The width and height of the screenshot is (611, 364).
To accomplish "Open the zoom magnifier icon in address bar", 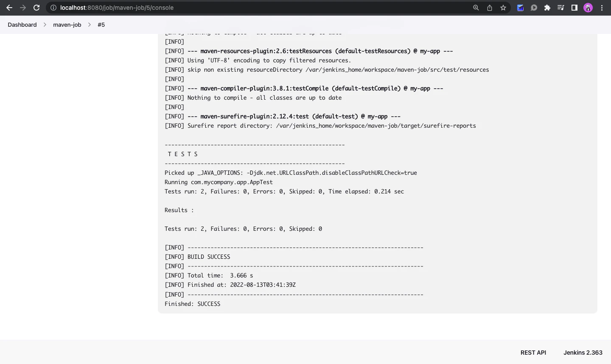I will (476, 8).
